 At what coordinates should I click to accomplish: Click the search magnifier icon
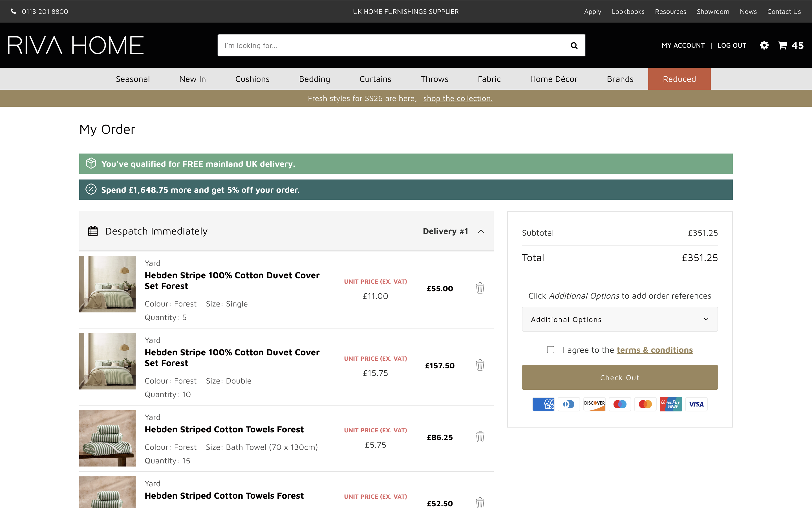point(574,45)
